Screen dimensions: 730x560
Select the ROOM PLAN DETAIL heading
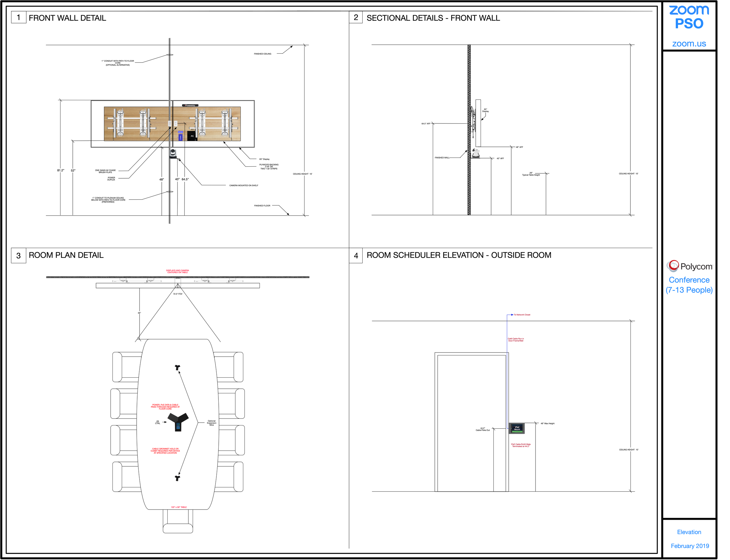(66, 255)
